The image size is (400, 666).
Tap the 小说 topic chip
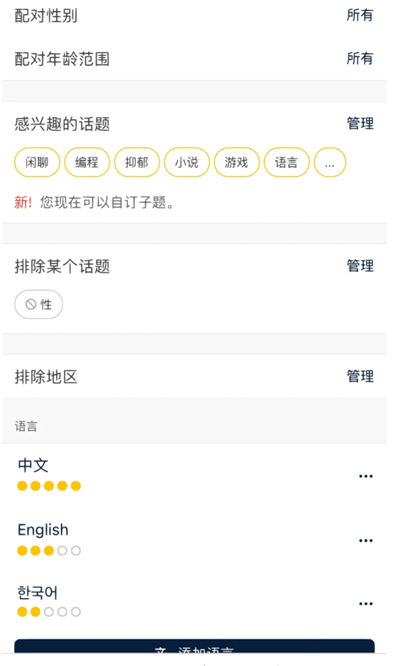pos(186,162)
